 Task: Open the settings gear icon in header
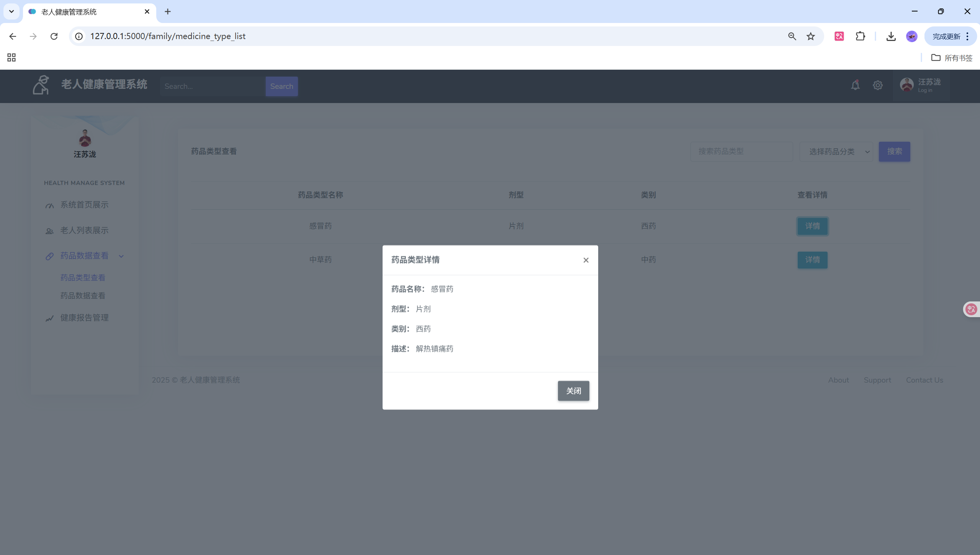pyautogui.click(x=877, y=85)
